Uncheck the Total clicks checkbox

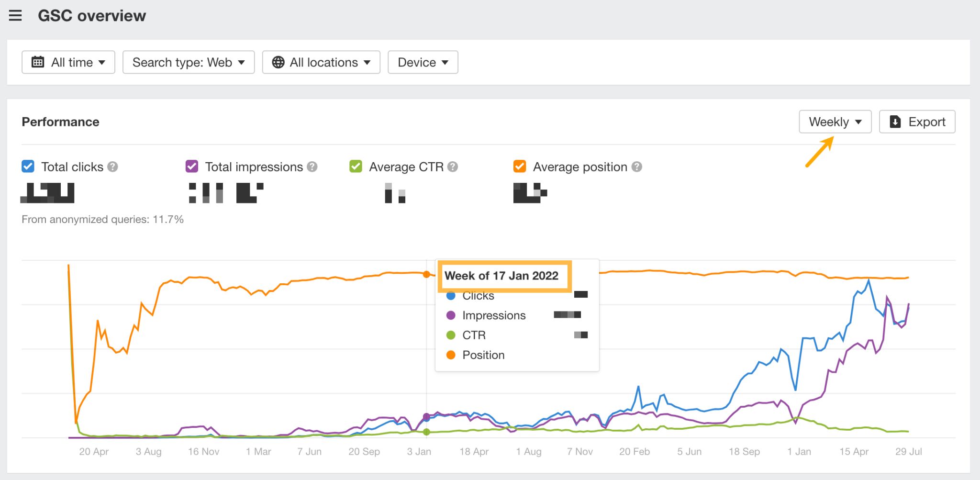coord(27,167)
